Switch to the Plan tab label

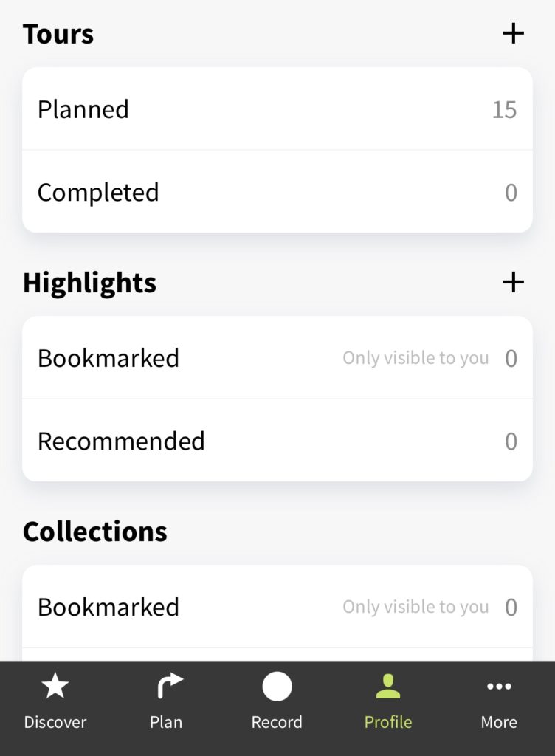[166, 722]
